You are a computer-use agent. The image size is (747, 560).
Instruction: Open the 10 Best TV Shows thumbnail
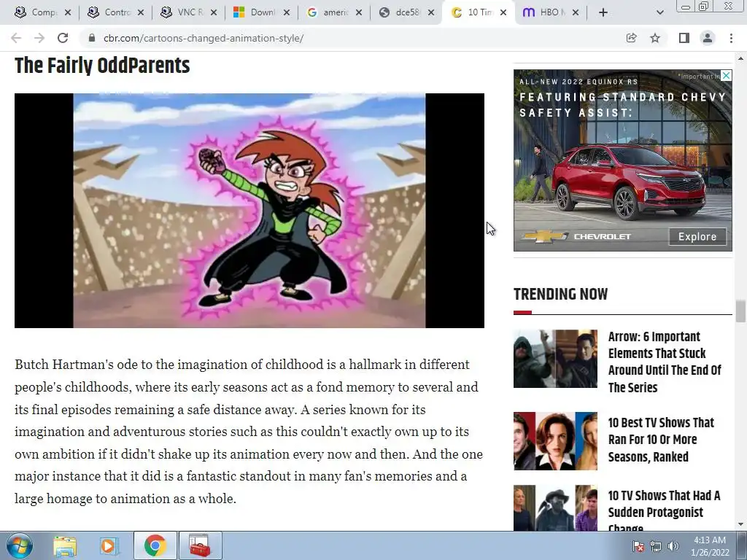pyautogui.click(x=555, y=441)
